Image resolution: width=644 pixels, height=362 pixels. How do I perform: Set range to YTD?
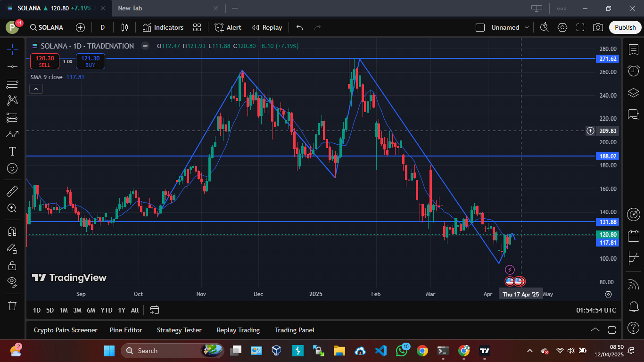107,310
